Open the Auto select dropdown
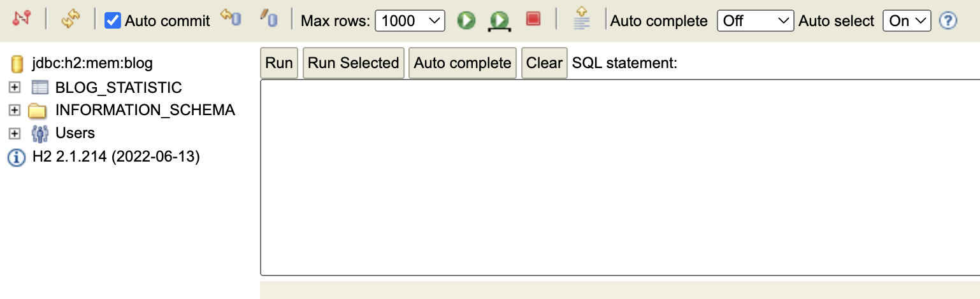Viewport: 980px width, 299px height. click(x=907, y=20)
